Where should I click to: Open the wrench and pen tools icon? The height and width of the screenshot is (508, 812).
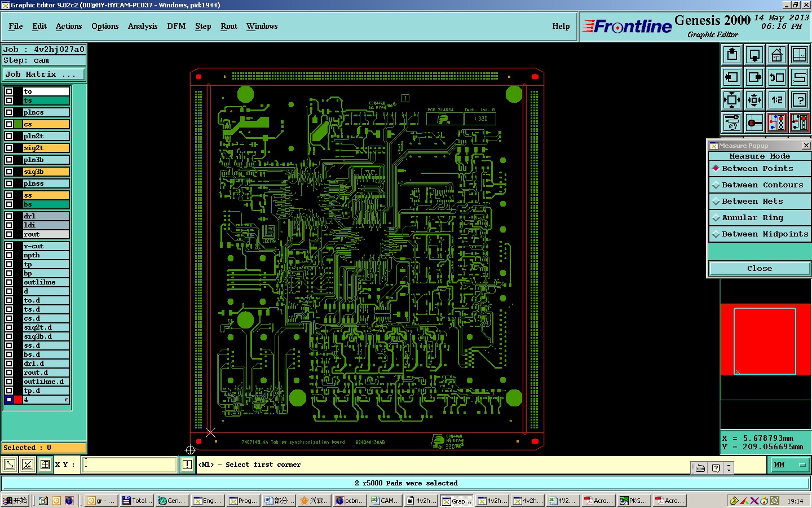tap(732, 122)
